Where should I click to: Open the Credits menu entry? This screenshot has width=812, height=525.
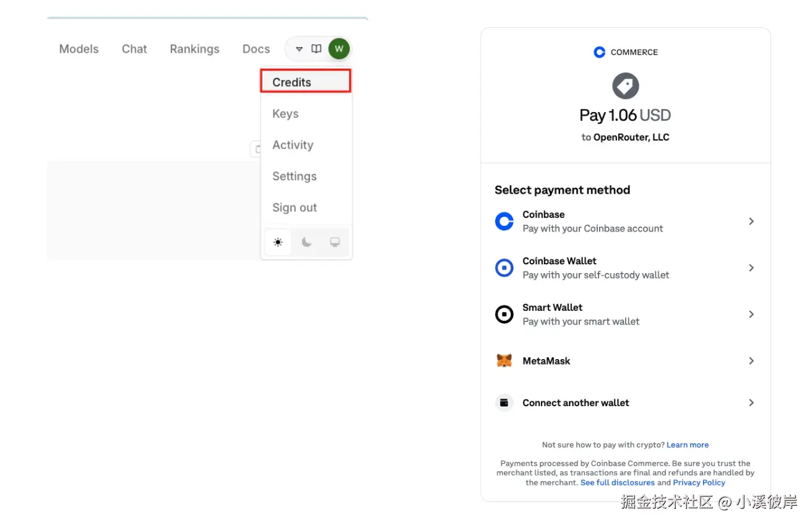point(306,82)
